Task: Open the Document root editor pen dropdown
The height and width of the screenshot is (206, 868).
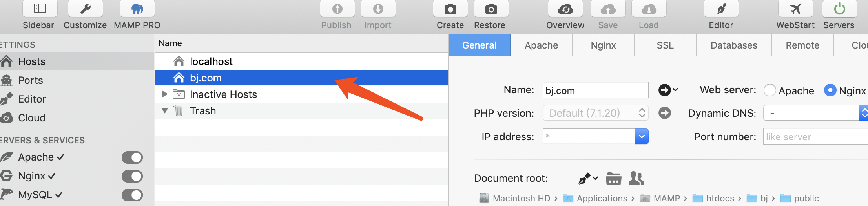Action: click(x=588, y=179)
